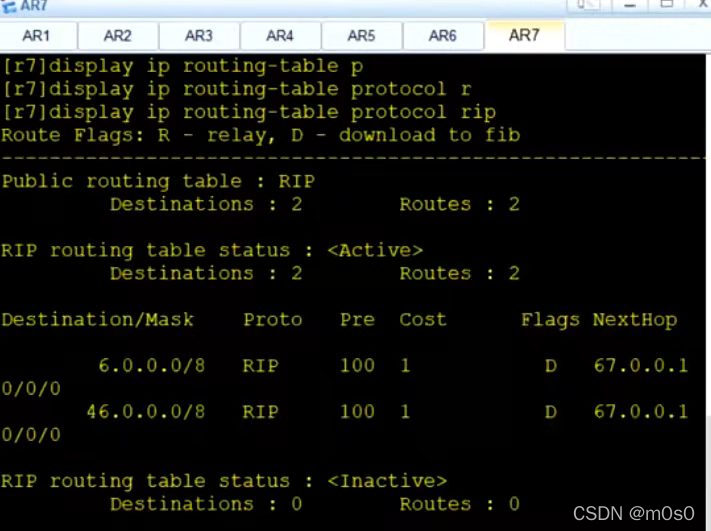Screen dimensions: 711x531
Task: Switch to the AR2 tab
Action: click(x=118, y=35)
